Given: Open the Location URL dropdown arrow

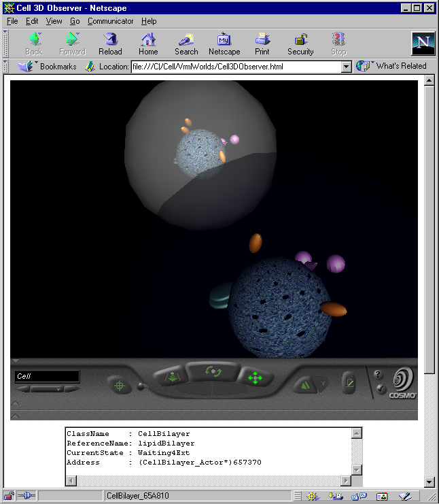Looking at the screenshot, I should click(x=346, y=67).
